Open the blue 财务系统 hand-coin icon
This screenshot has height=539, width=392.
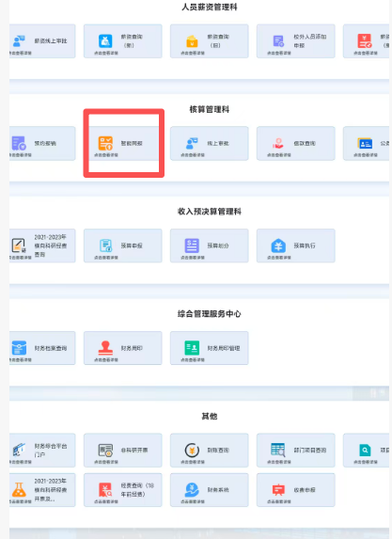(192, 489)
